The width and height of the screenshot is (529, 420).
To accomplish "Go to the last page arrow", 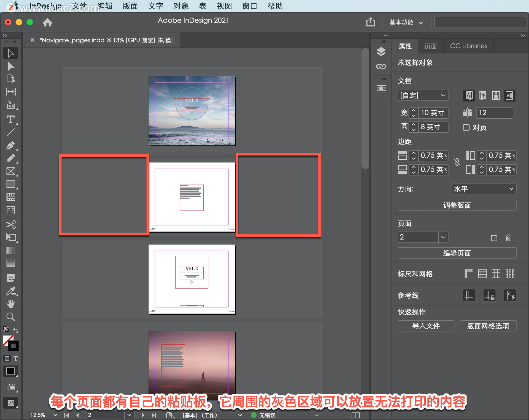I will click(x=154, y=415).
